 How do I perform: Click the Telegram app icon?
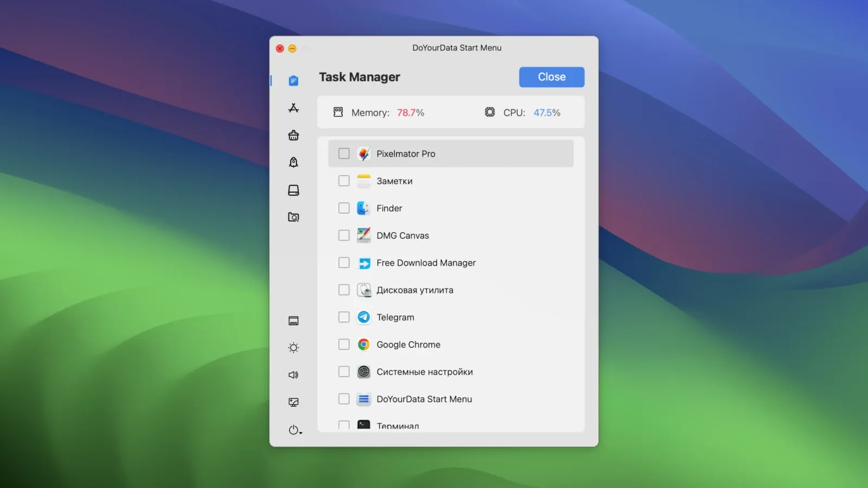pos(363,317)
